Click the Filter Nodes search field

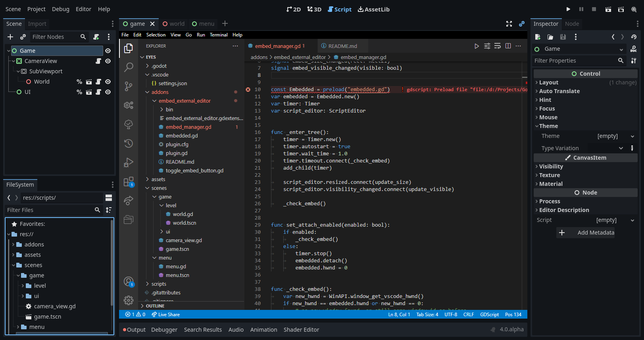59,37
